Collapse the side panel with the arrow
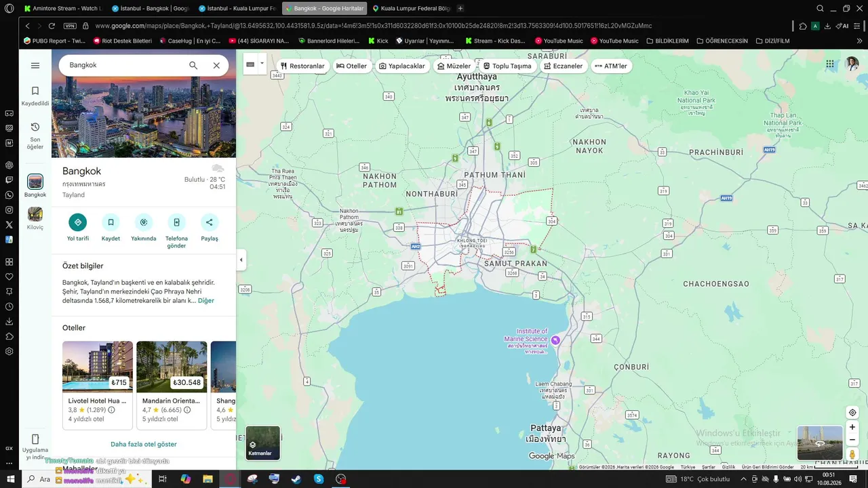This screenshot has width=868, height=488. click(x=241, y=260)
